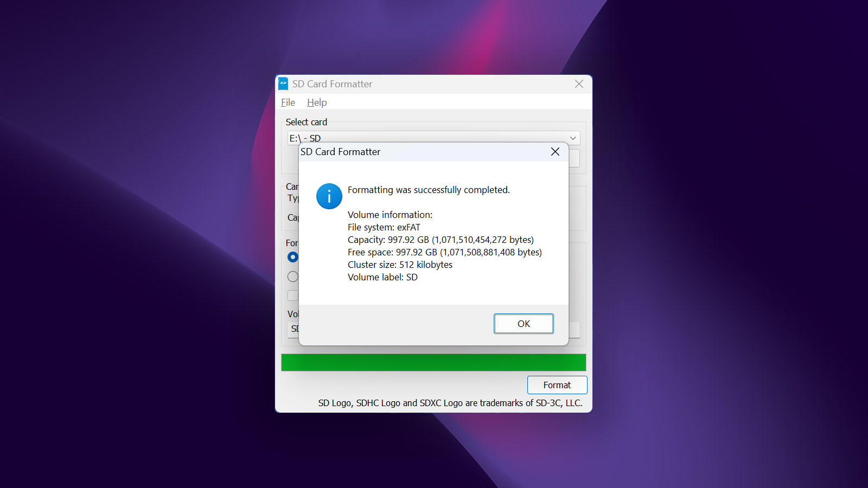Expand the Select card E:\ - SD dropdown
This screenshot has width=868, height=488.
click(x=573, y=138)
